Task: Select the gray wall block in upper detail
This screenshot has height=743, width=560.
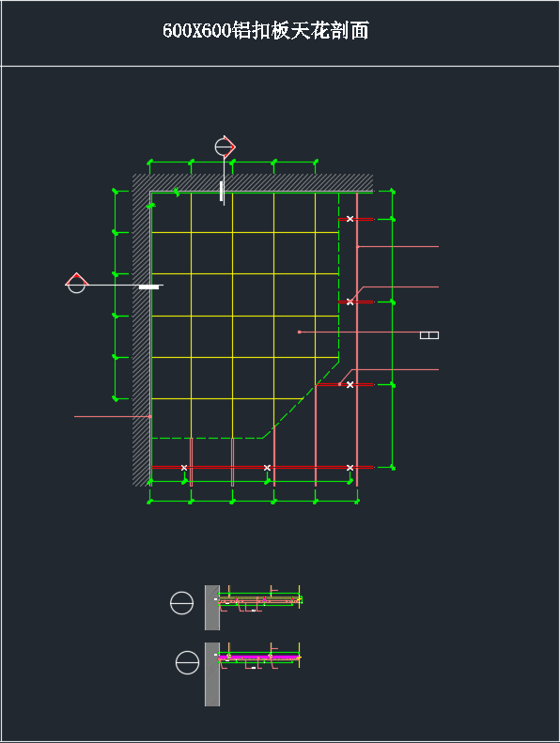Action: [212, 608]
